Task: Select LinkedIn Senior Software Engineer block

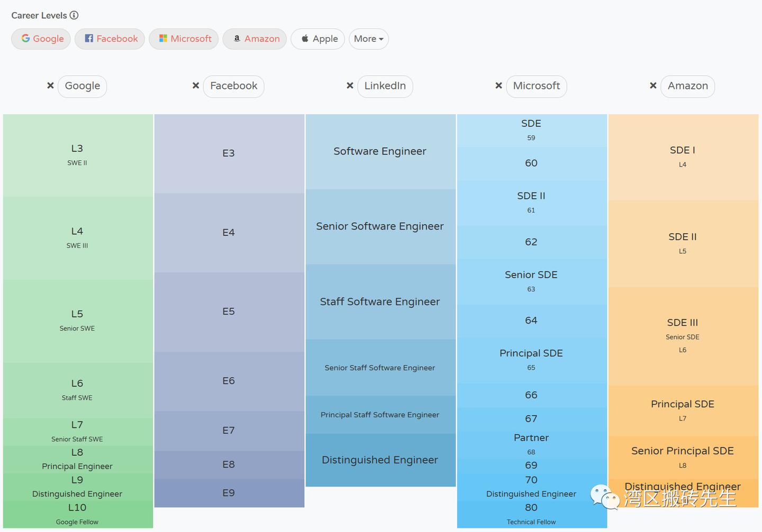Action: point(380,227)
